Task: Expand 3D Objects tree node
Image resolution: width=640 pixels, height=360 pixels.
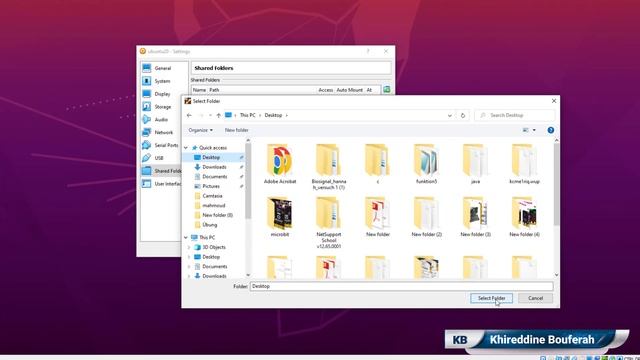Action: click(189, 247)
